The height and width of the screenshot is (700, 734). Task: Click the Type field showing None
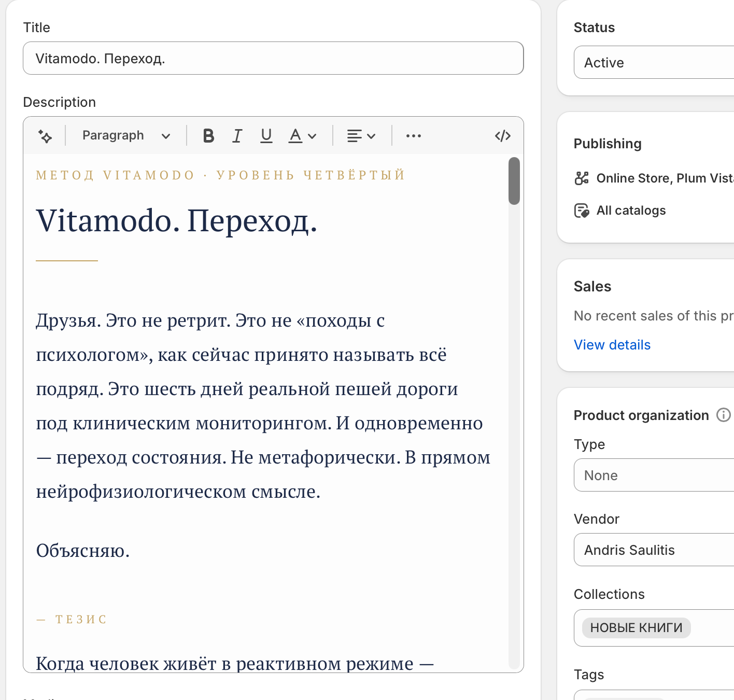pos(654,475)
